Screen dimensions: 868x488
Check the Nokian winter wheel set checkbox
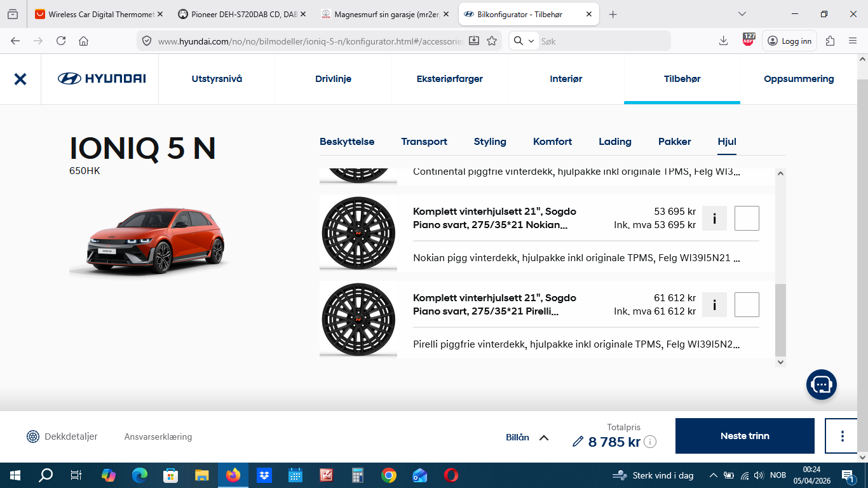(x=747, y=218)
